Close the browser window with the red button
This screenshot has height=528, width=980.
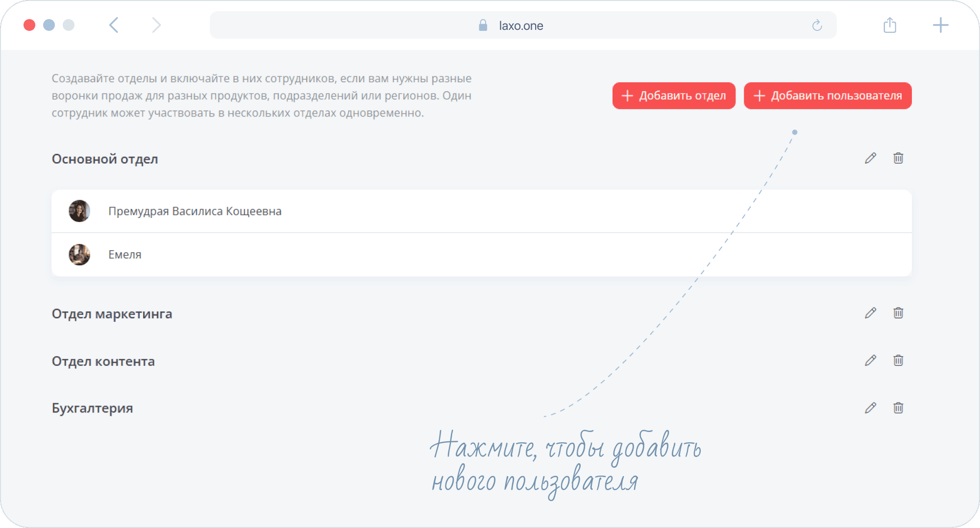[29, 25]
